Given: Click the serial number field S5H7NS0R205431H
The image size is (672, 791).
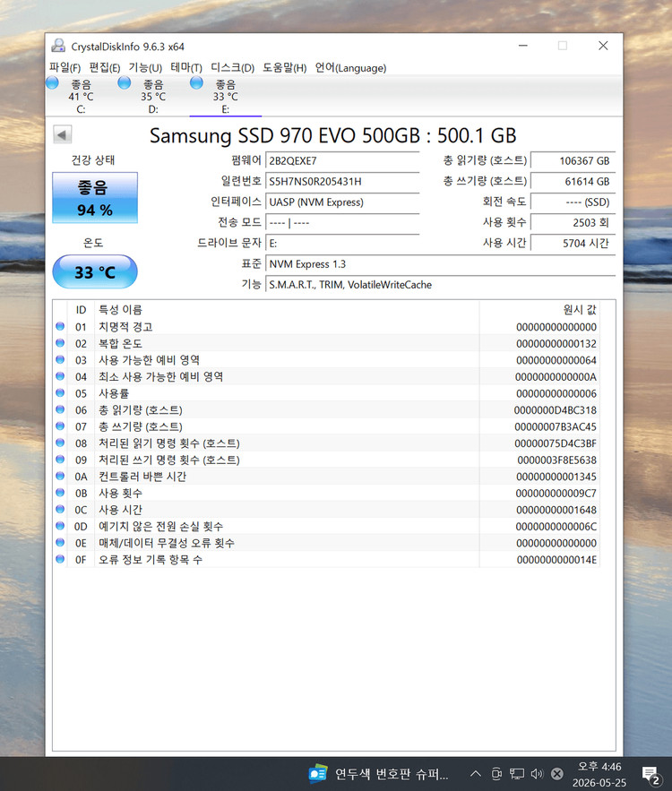Looking at the screenshot, I should [342, 182].
